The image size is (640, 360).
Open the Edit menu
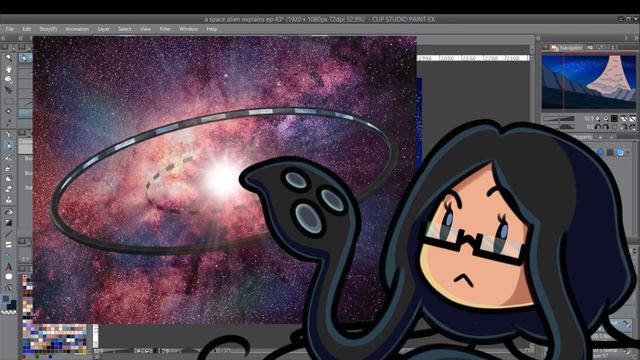[x=27, y=29]
